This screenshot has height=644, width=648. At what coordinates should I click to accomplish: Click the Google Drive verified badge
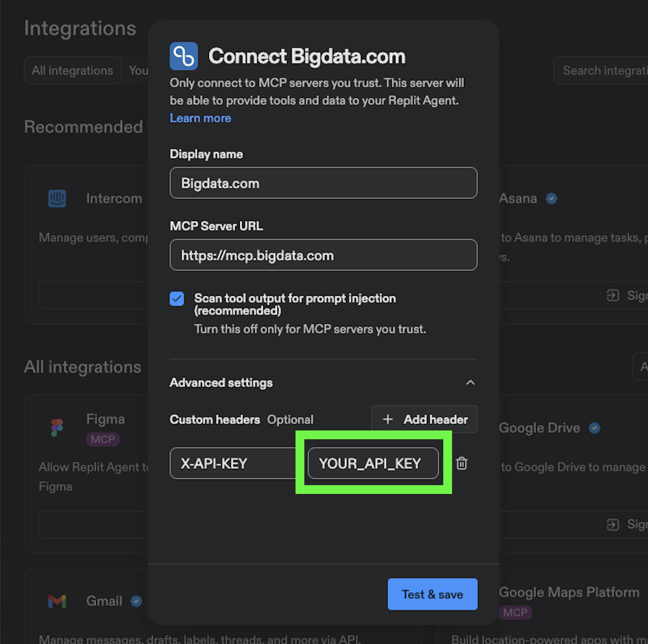595,428
